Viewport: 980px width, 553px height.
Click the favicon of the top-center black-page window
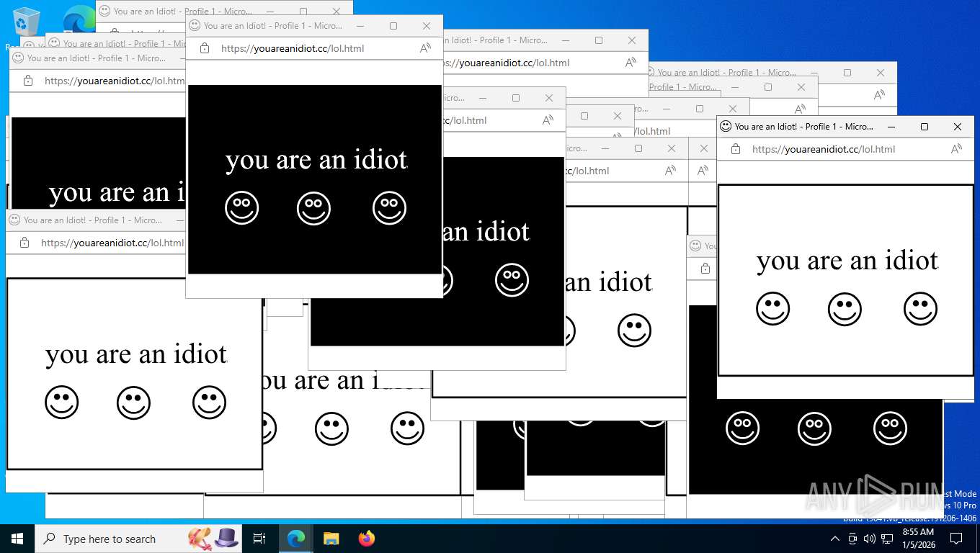[x=195, y=25]
